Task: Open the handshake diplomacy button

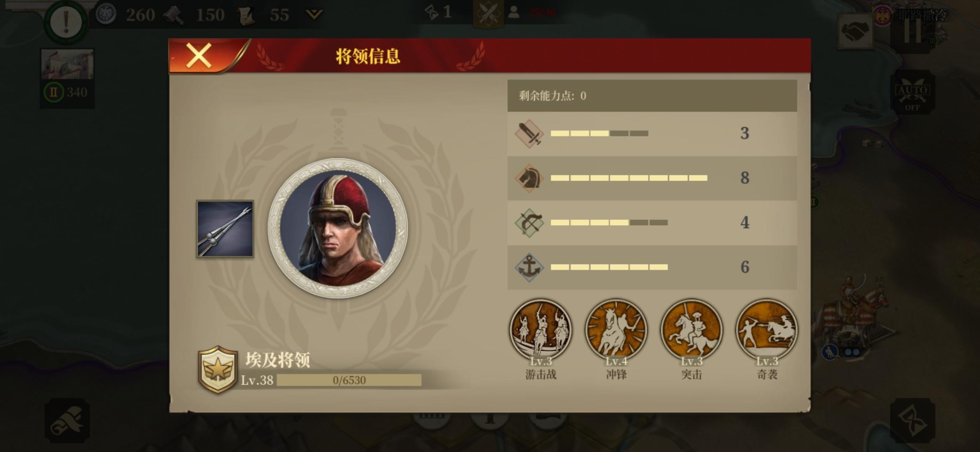Action: click(855, 31)
